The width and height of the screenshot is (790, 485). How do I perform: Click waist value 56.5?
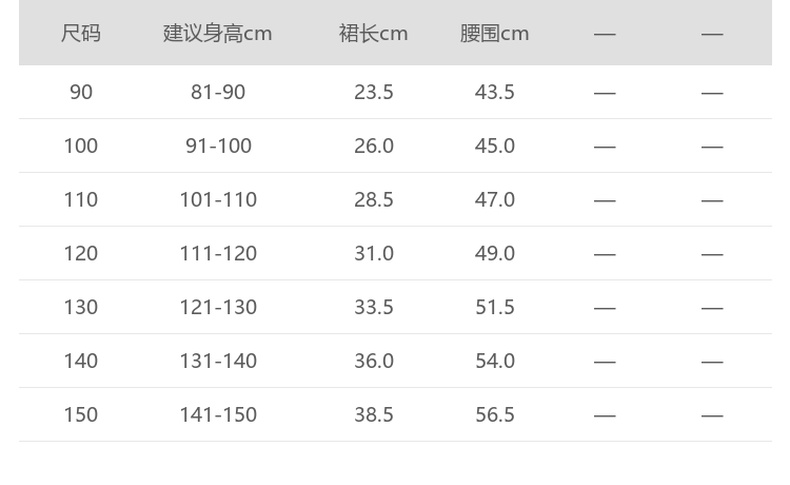[495, 415]
